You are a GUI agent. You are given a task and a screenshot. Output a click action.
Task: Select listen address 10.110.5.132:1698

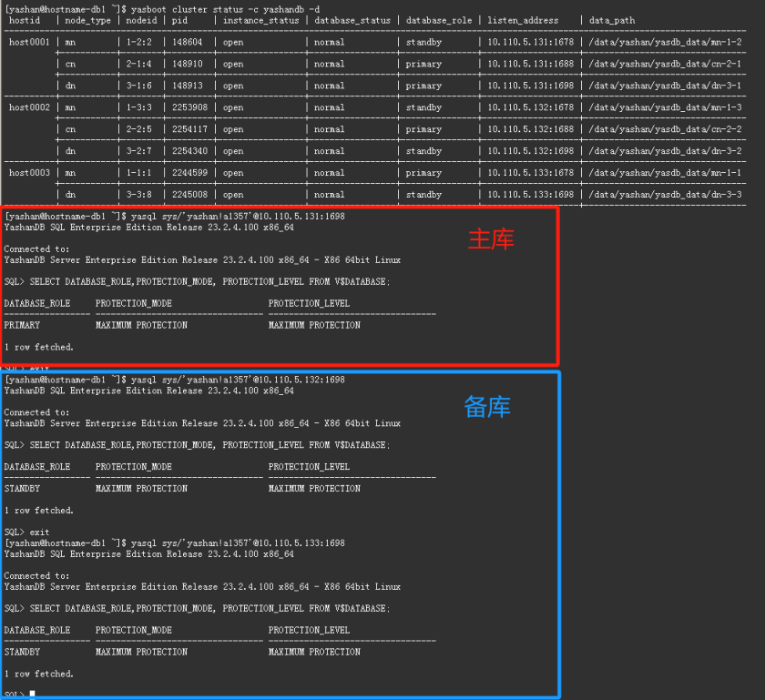(x=531, y=151)
